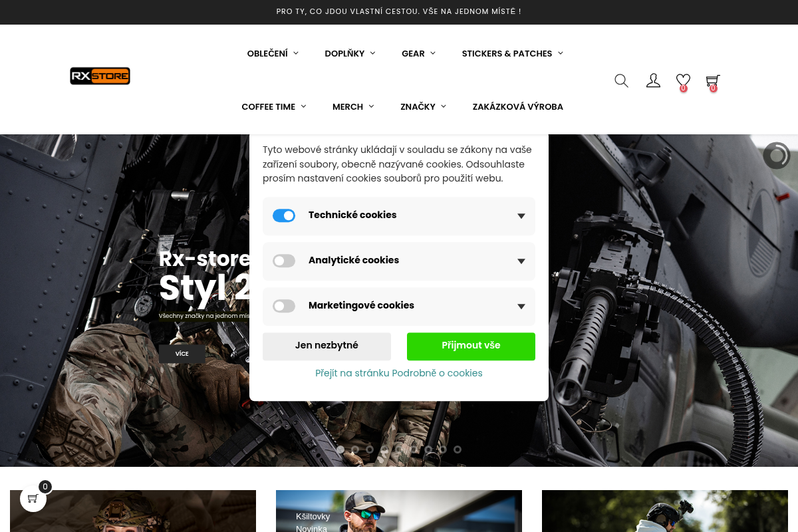Image resolution: width=798 pixels, height=532 pixels.
Task: Click the VÍCE banner button
Action: pyautogui.click(x=182, y=354)
